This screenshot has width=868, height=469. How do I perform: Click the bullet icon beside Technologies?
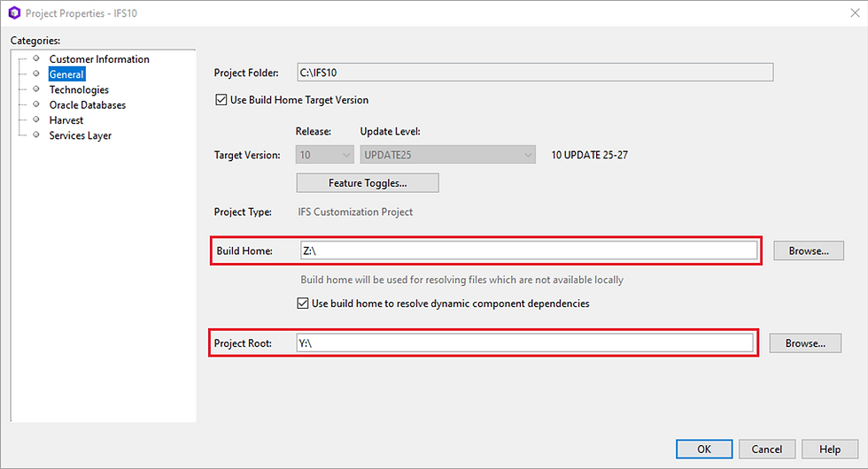[36, 88]
